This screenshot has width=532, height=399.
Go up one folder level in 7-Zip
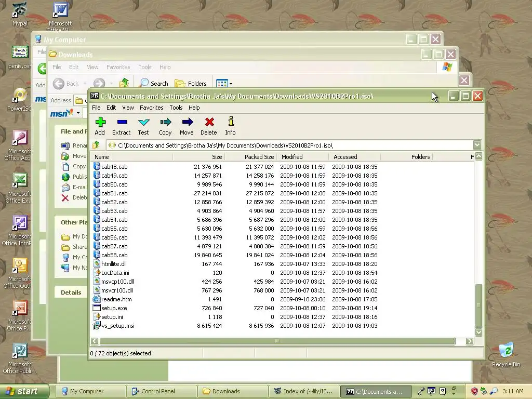[x=96, y=145]
